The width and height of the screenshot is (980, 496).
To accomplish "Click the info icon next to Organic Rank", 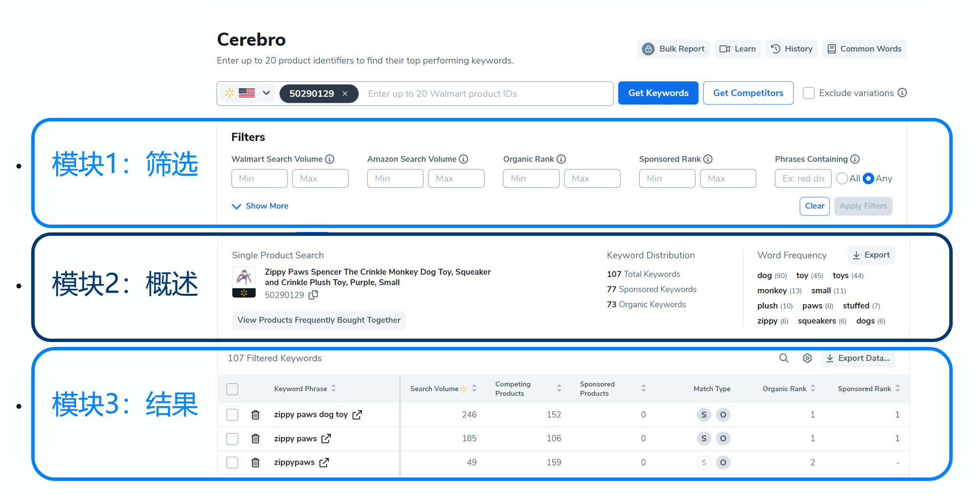I will pyautogui.click(x=561, y=159).
